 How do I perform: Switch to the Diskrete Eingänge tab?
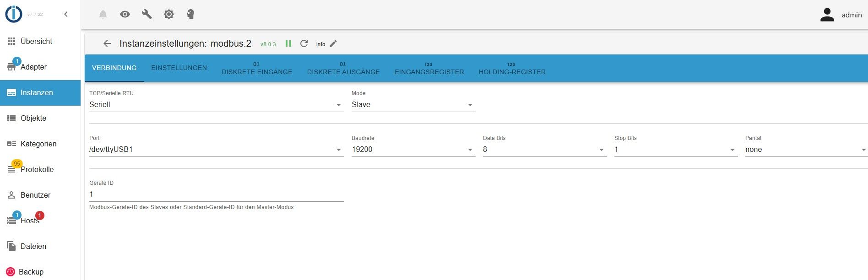point(257,68)
